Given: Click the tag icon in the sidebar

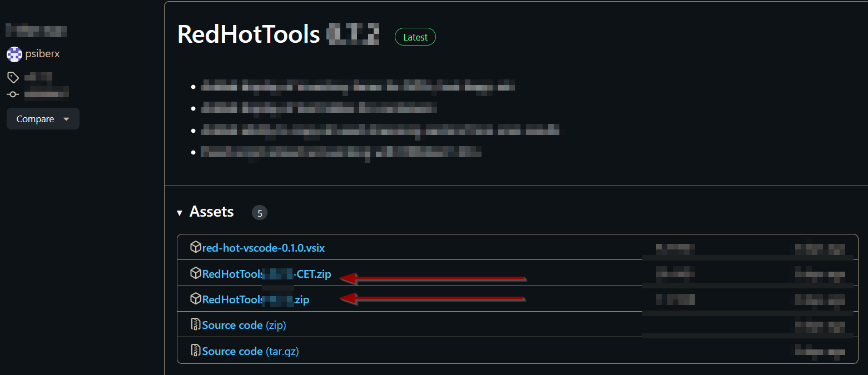Looking at the screenshot, I should [x=13, y=78].
